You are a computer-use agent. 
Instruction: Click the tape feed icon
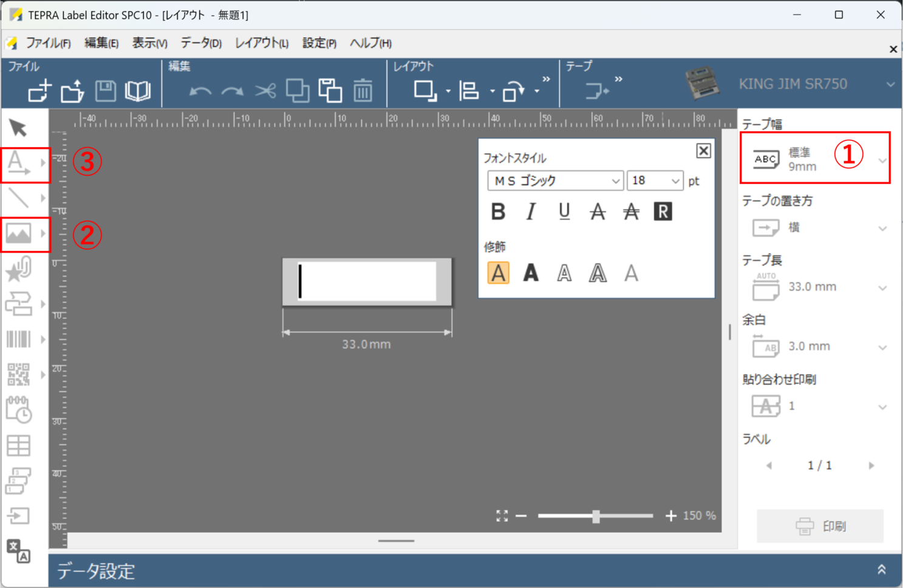[597, 92]
